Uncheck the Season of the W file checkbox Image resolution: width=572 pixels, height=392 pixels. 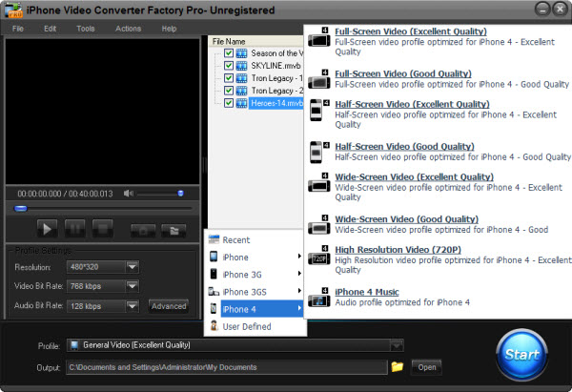(229, 53)
